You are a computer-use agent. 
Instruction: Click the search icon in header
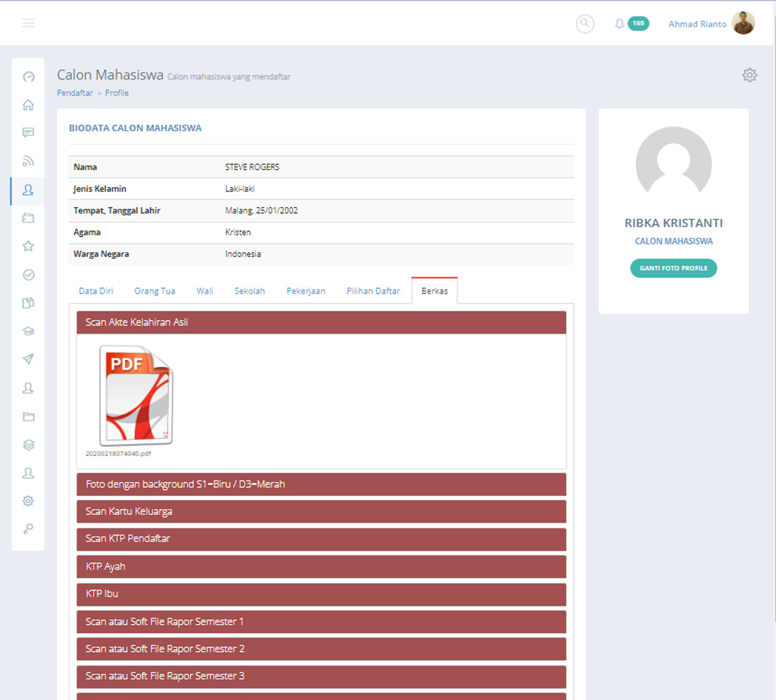(585, 24)
